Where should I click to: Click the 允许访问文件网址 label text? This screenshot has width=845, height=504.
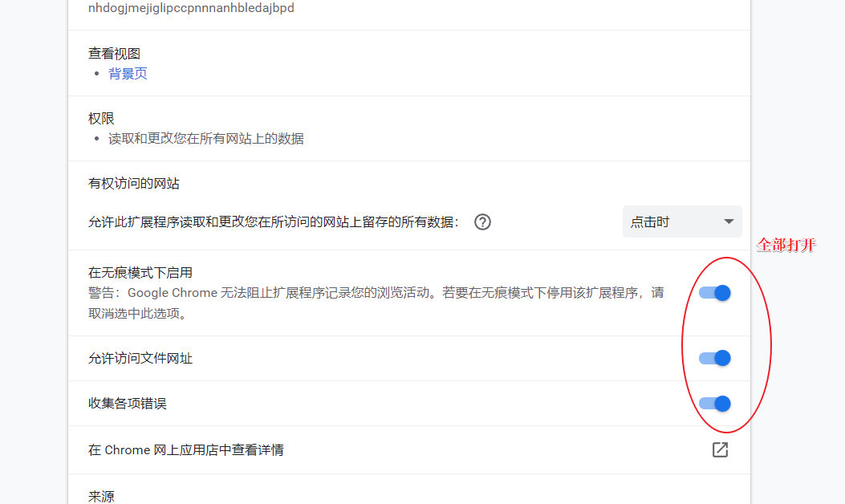click(x=140, y=358)
